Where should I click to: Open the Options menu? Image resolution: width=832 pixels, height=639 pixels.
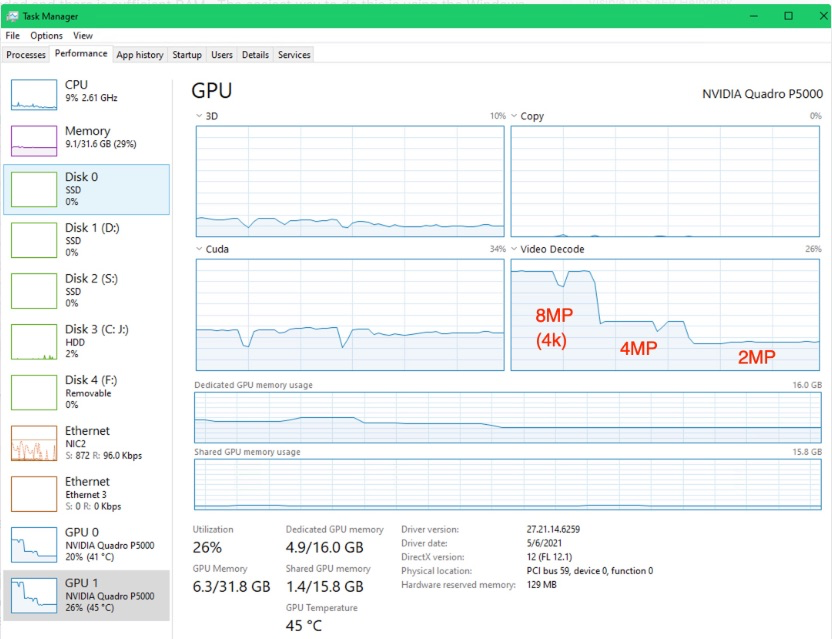[46, 36]
